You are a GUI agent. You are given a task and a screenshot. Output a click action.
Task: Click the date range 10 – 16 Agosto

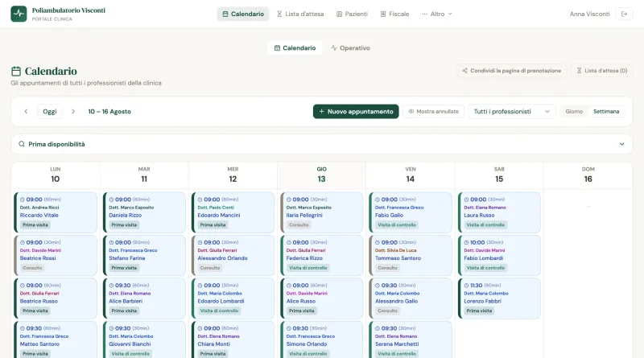click(109, 111)
